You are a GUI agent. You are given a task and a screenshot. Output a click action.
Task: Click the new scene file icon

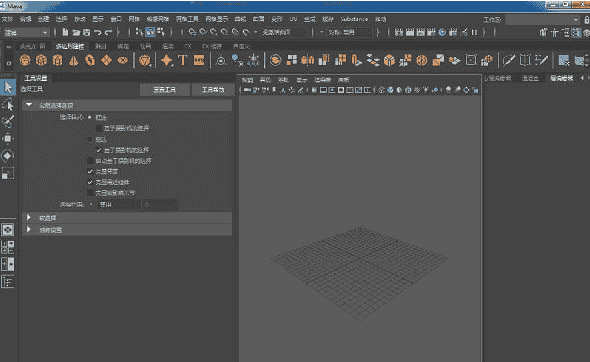tap(65, 32)
